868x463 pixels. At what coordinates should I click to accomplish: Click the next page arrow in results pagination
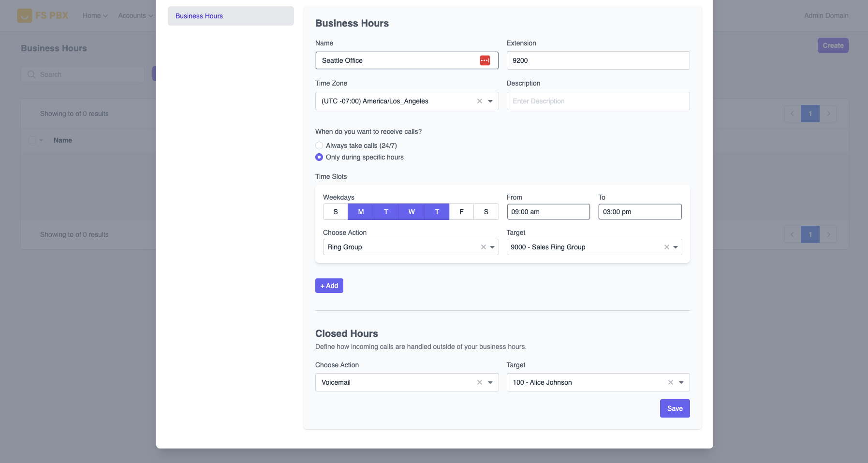[x=829, y=114]
